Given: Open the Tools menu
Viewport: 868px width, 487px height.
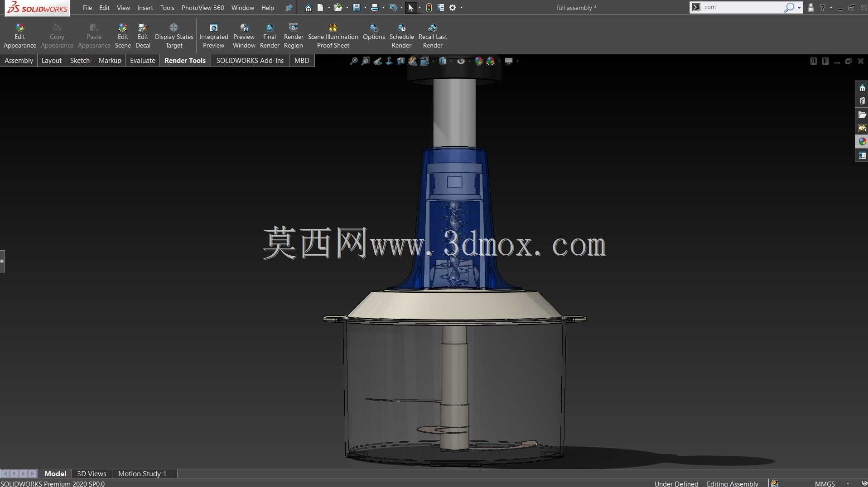Looking at the screenshot, I should [x=167, y=8].
